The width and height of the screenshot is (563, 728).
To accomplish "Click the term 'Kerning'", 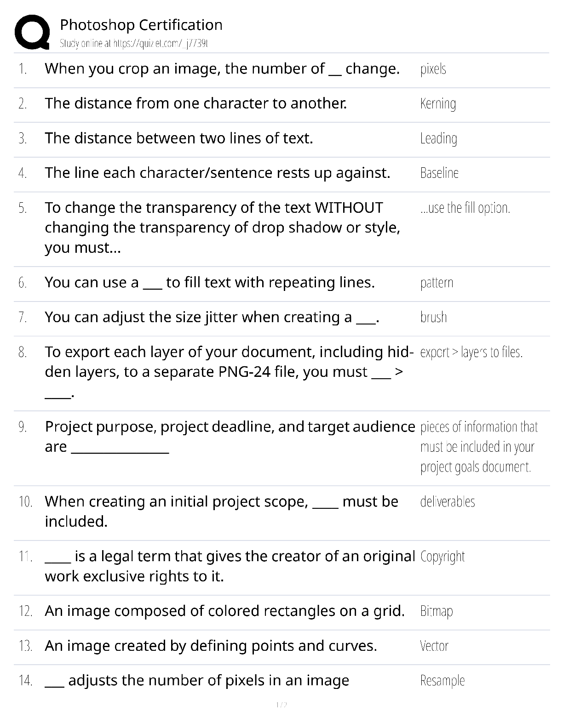I will point(438,104).
